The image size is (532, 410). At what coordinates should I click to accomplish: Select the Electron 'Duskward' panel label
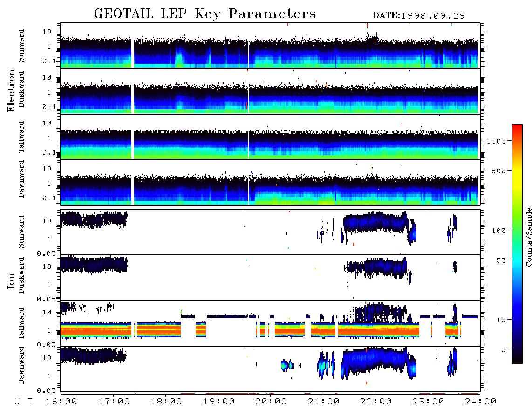pyautogui.click(x=21, y=89)
